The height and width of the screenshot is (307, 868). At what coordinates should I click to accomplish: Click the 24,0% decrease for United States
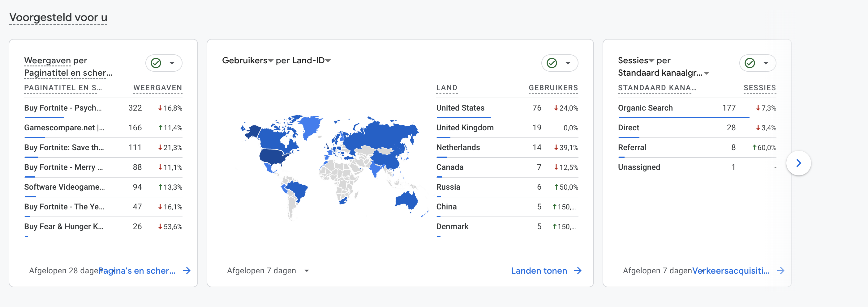pyautogui.click(x=566, y=108)
